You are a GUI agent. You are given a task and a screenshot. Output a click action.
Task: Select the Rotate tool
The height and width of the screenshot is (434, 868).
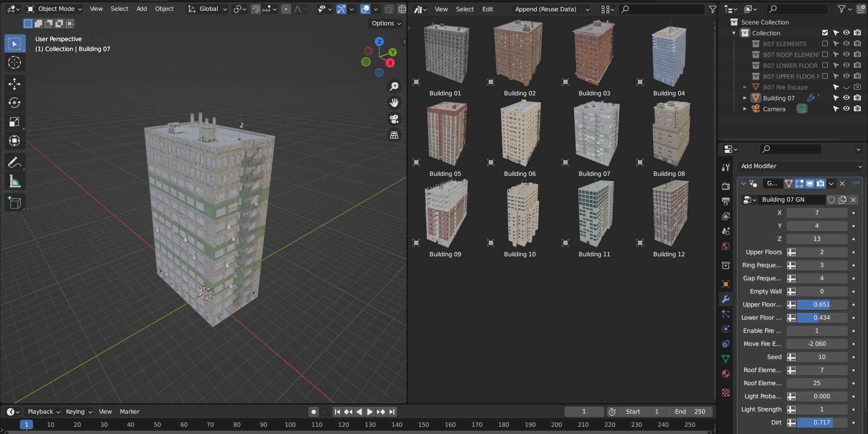point(14,103)
